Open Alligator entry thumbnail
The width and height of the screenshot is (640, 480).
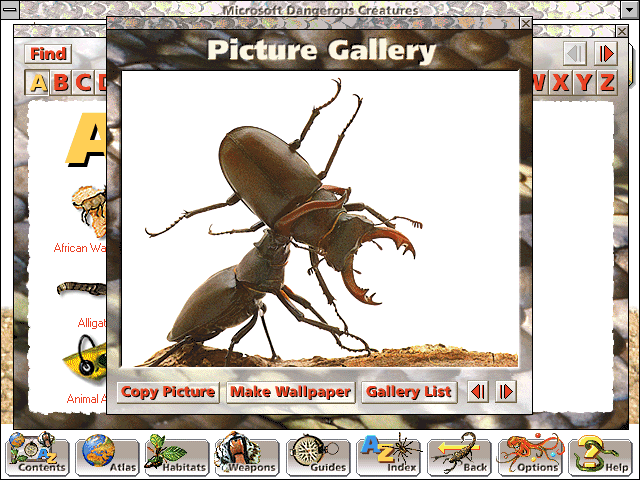click(x=81, y=289)
